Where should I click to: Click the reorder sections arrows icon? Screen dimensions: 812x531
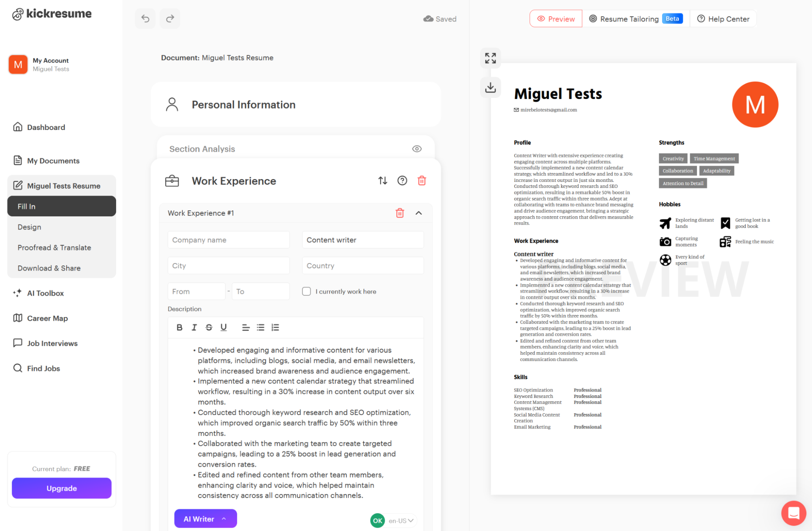point(382,181)
